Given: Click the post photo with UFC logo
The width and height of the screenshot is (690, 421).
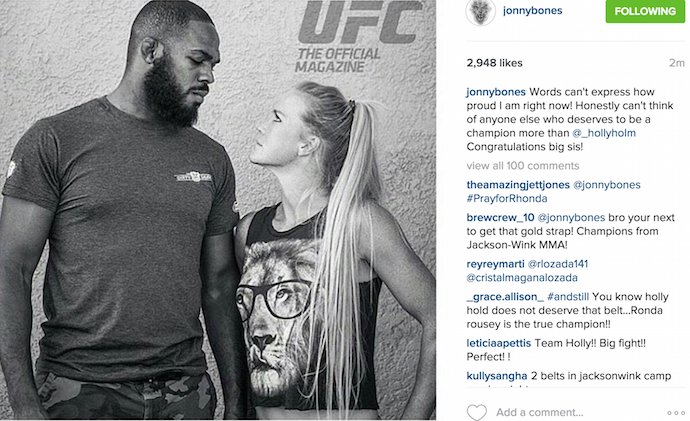Looking at the screenshot, I should coord(218,210).
